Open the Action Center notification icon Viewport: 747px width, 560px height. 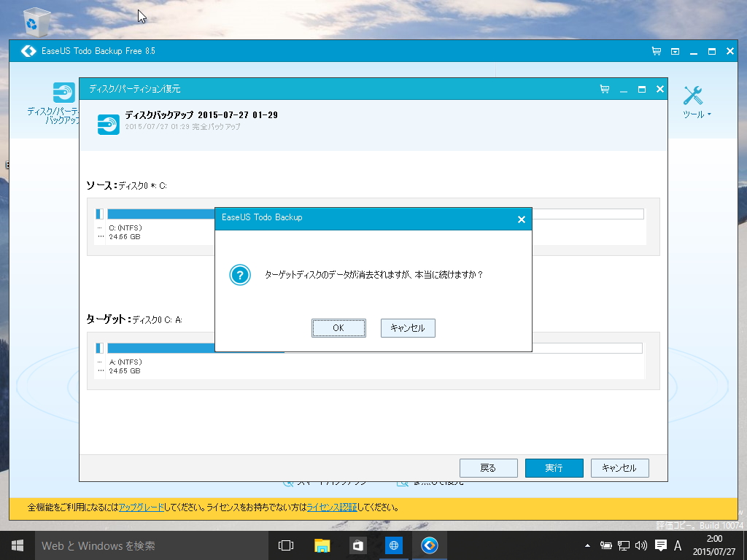tap(660, 545)
